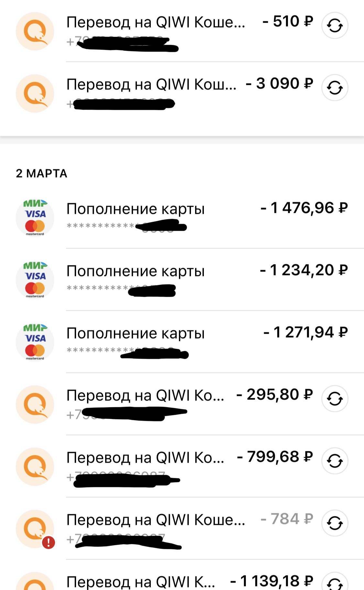
Task: Tap card logos icon of the 1 476,96 ₽ top-up
Action: [x=35, y=217]
